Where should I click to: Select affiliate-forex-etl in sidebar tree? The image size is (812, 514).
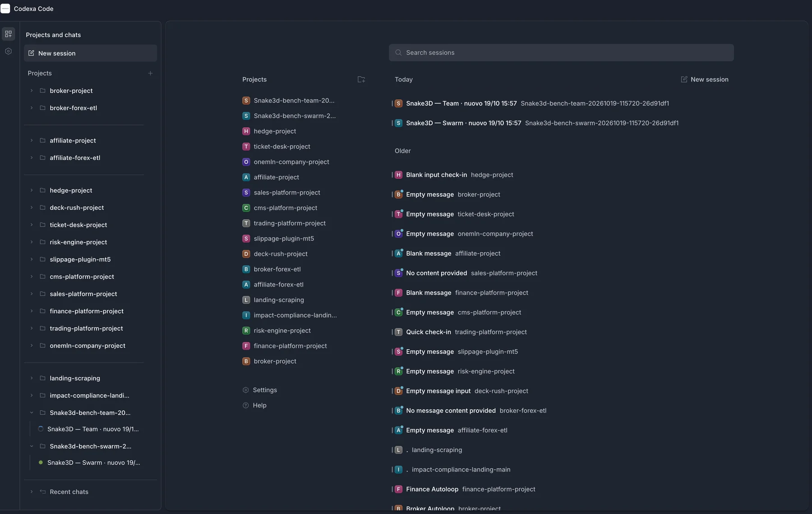click(75, 157)
